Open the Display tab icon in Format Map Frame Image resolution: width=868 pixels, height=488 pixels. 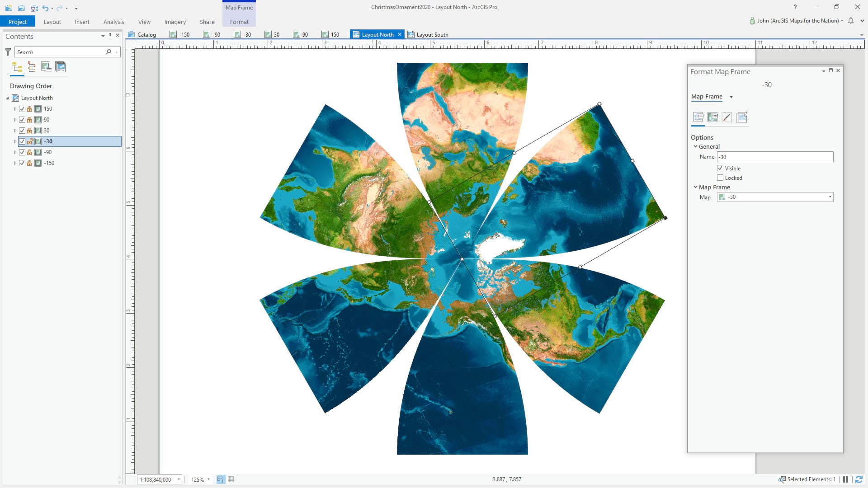712,117
